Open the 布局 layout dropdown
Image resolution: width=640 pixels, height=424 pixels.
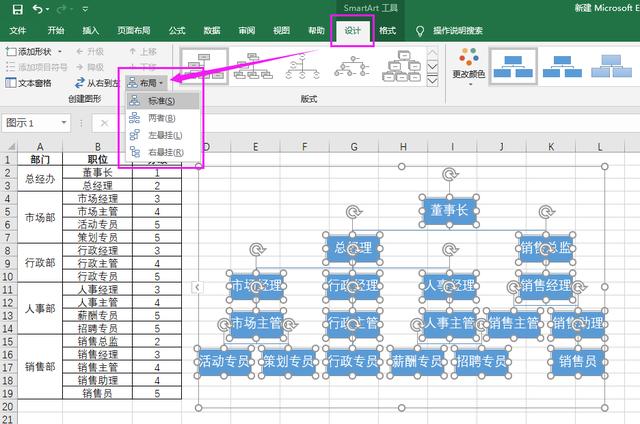pyautogui.click(x=146, y=83)
